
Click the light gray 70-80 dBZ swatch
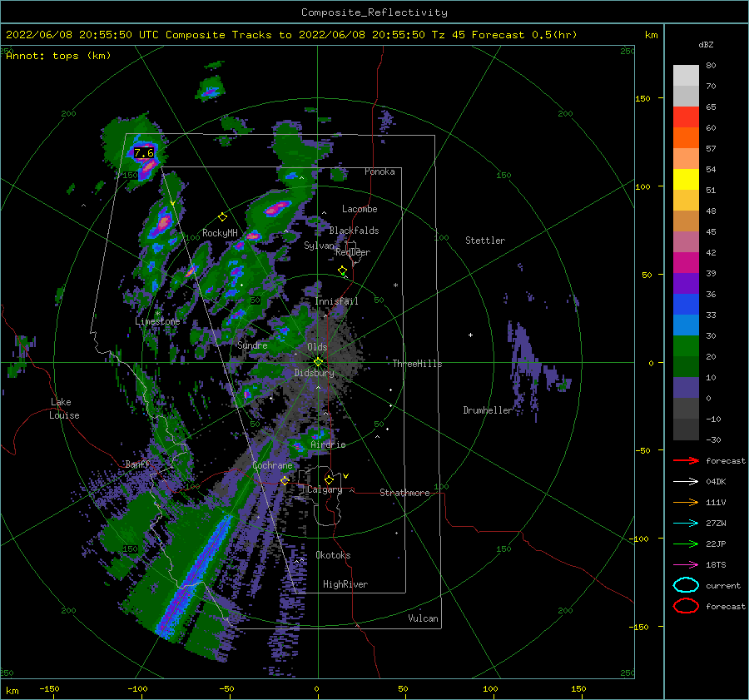point(686,75)
